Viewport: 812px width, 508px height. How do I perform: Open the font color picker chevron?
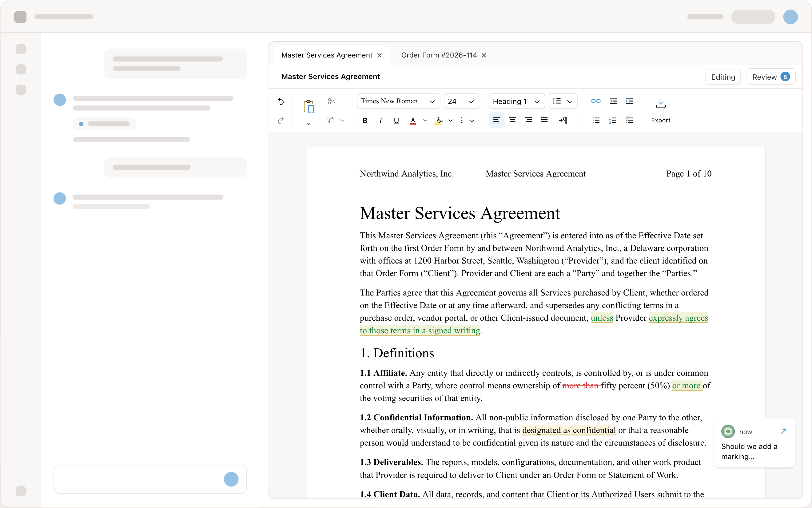pyautogui.click(x=425, y=120)
